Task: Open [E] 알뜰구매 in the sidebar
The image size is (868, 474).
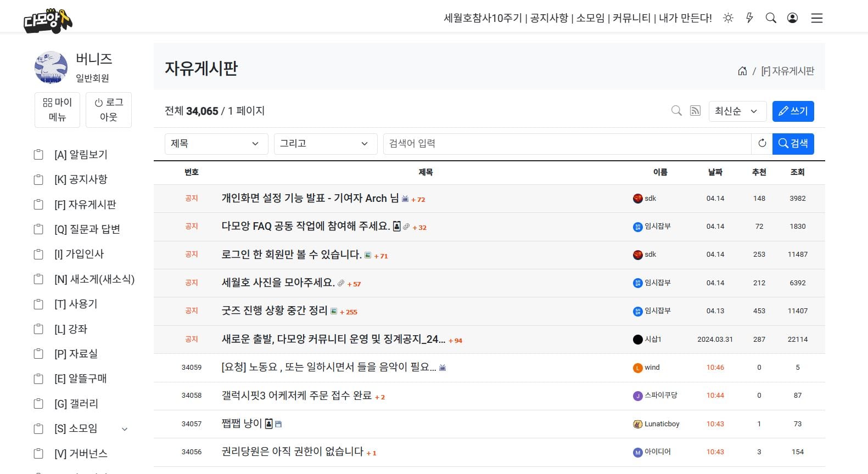Action: 80,379
